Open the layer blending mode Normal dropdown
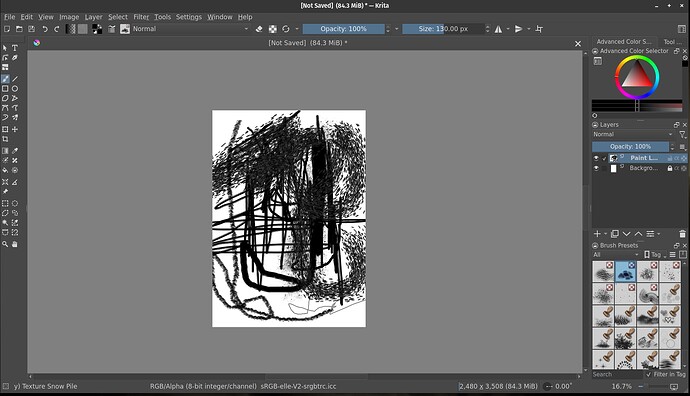Screen dimensions: 690x396 coord(633,135)
